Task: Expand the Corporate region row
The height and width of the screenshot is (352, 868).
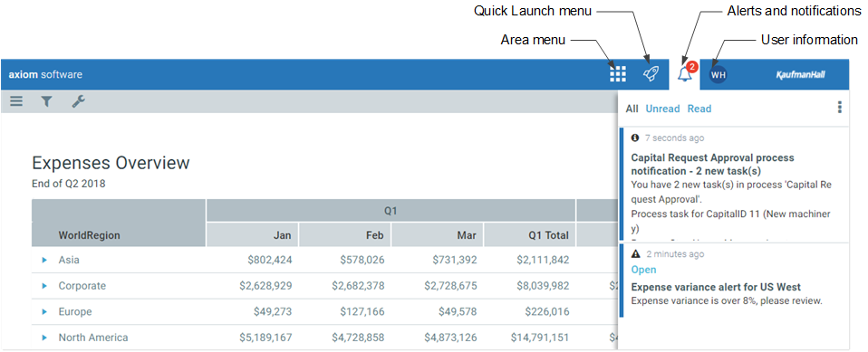Action: (x=44, y=286)
